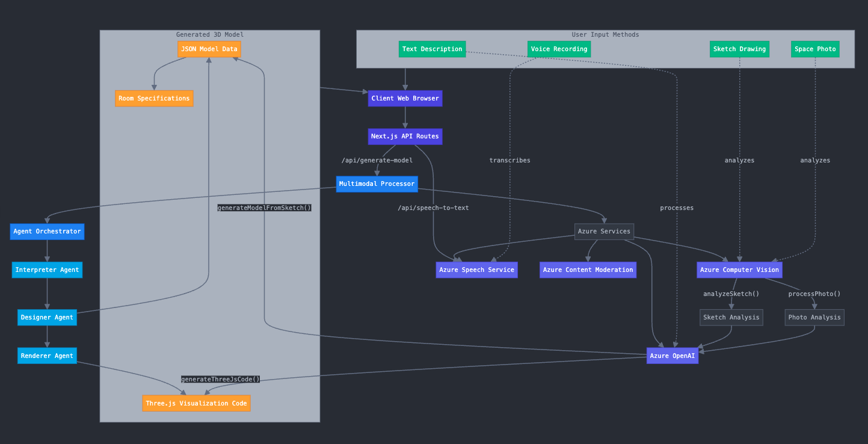Select the User Input Methods group title
The height and width of the screenshot is (444, 868).
pos(605,34)
